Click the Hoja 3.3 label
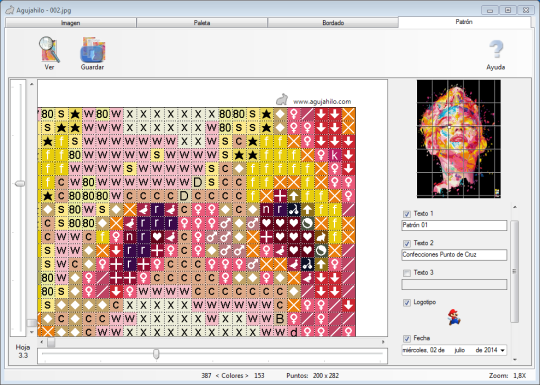 [23, 351]
